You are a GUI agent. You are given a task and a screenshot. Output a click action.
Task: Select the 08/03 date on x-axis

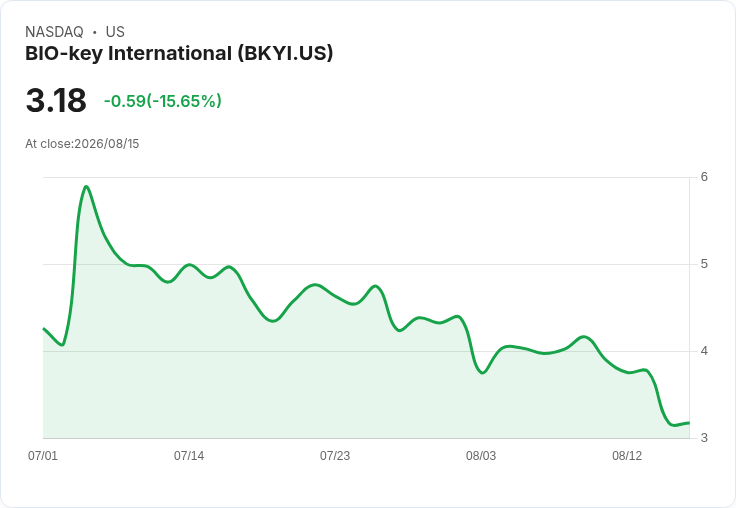pos(481,456)
